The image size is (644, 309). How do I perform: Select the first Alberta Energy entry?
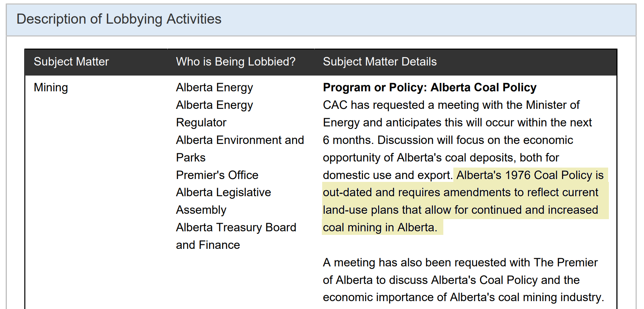pos(215,87)
